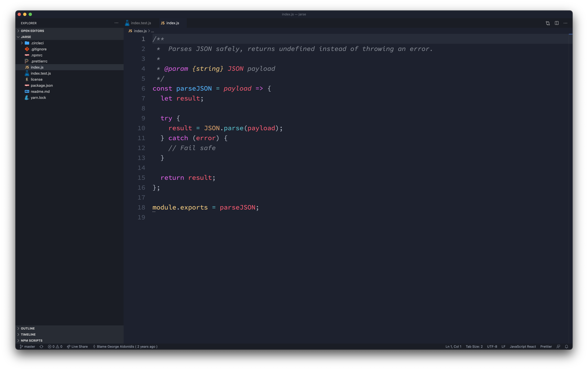This screenshot has height=370, width=588.
Task: Expand the .circleci folder chevron
Action: 22,43
